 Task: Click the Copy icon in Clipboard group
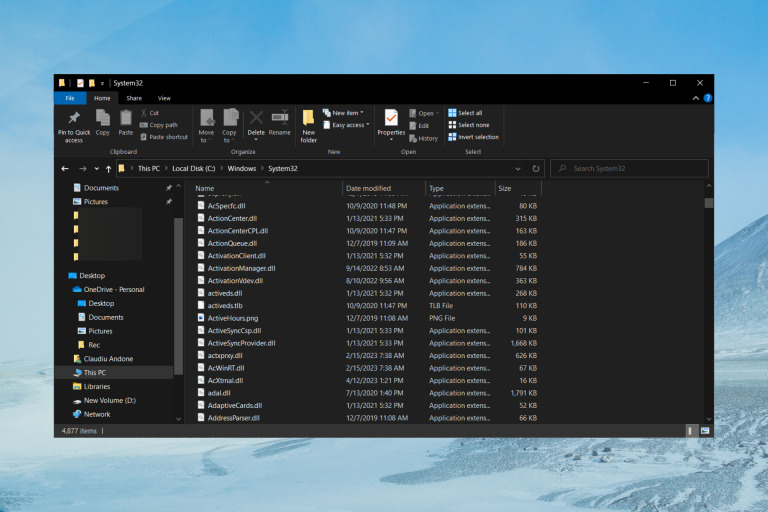[x=102, y=119]
